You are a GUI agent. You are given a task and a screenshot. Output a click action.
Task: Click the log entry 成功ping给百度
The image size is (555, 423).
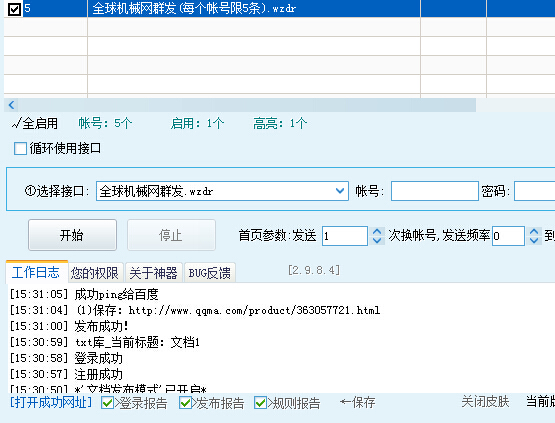[x=84, y=294]
